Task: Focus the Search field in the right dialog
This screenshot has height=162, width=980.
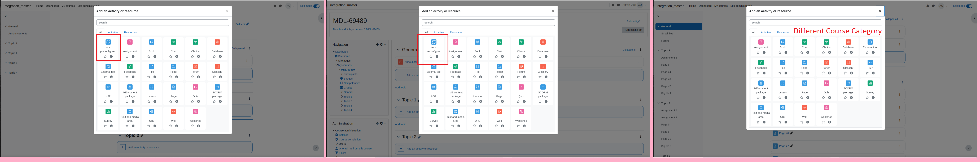Action: coord(815,23)
